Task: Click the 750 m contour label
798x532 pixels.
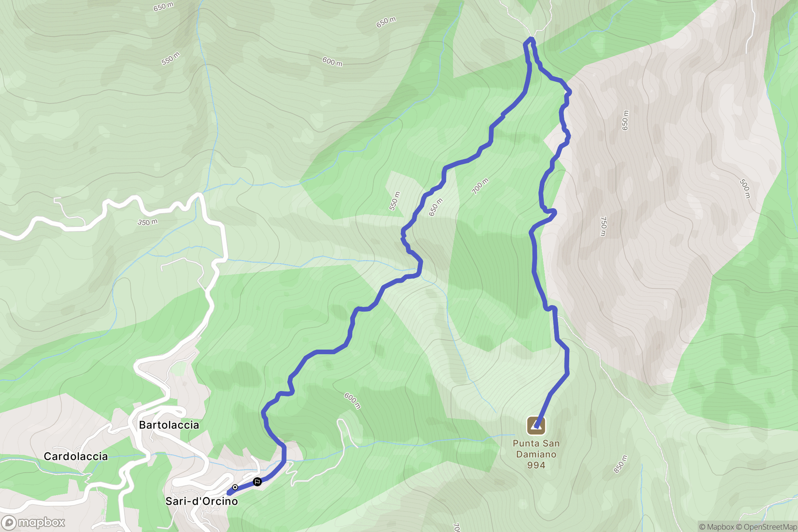Action: tap(603, 226)
